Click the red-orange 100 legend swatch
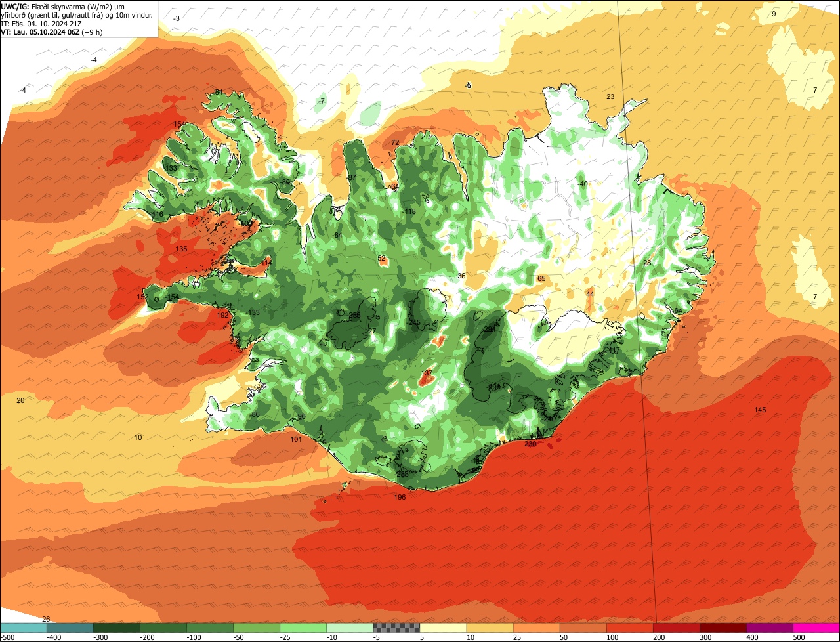This screenshot has height=642, width=840. click(x=629, y=628)
